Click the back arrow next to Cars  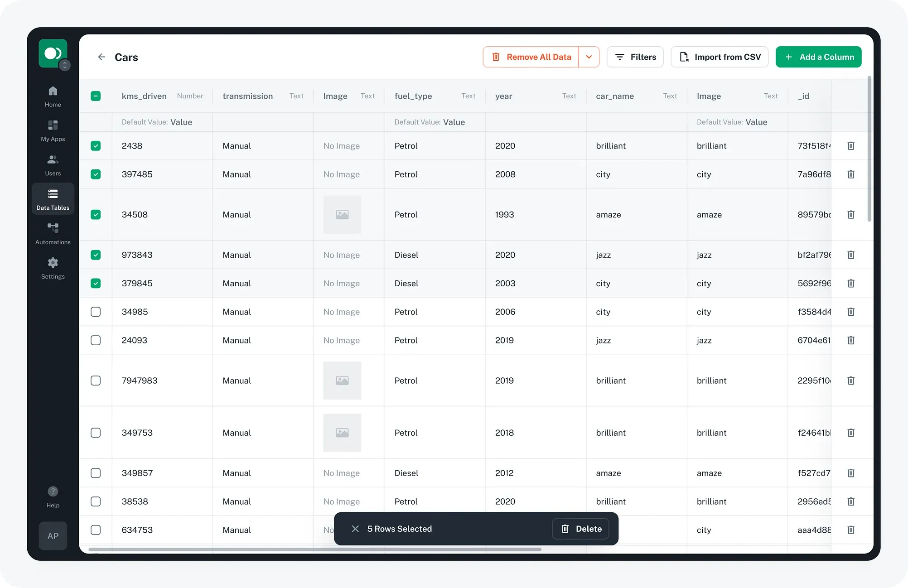pyautogui.click(x=101, y=57)
